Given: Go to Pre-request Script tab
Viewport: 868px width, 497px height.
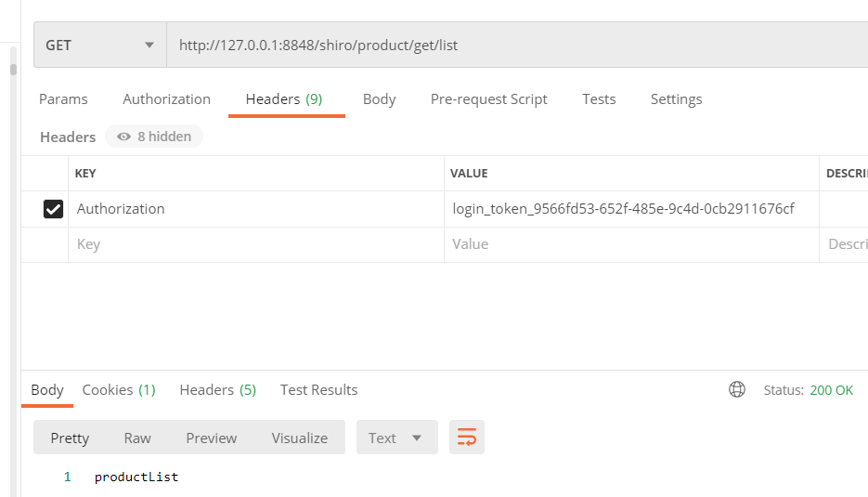Looking at the screenshot, I should pyautogui.click(x=489, y=99).
